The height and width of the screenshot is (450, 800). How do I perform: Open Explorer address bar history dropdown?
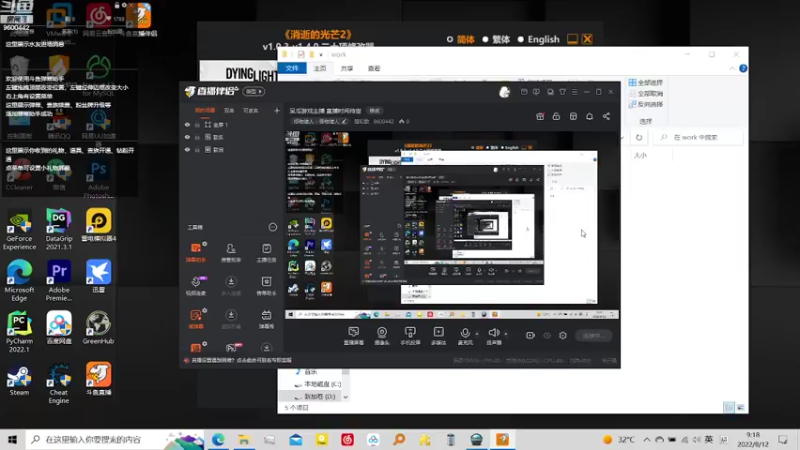click(622, 138)
